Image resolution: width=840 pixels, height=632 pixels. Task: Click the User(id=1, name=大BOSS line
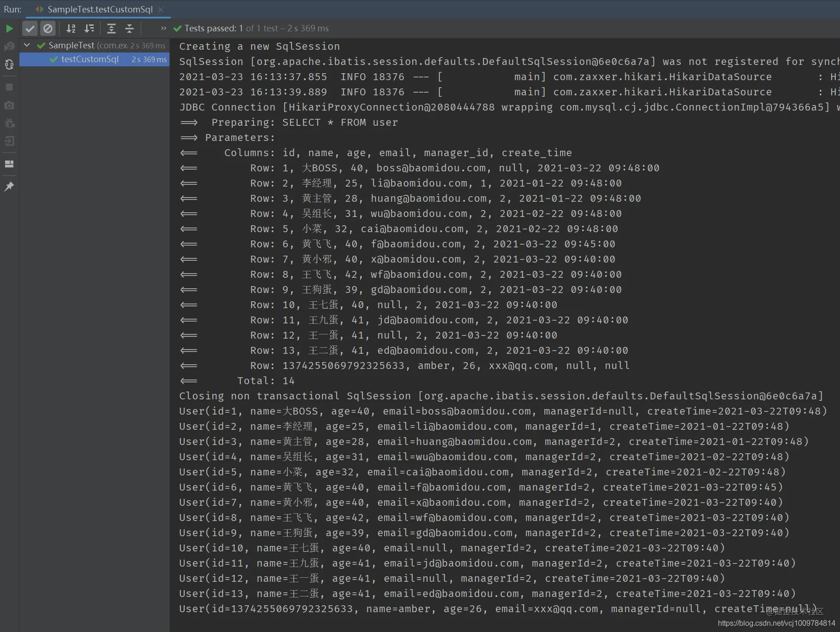click(503, 411)
